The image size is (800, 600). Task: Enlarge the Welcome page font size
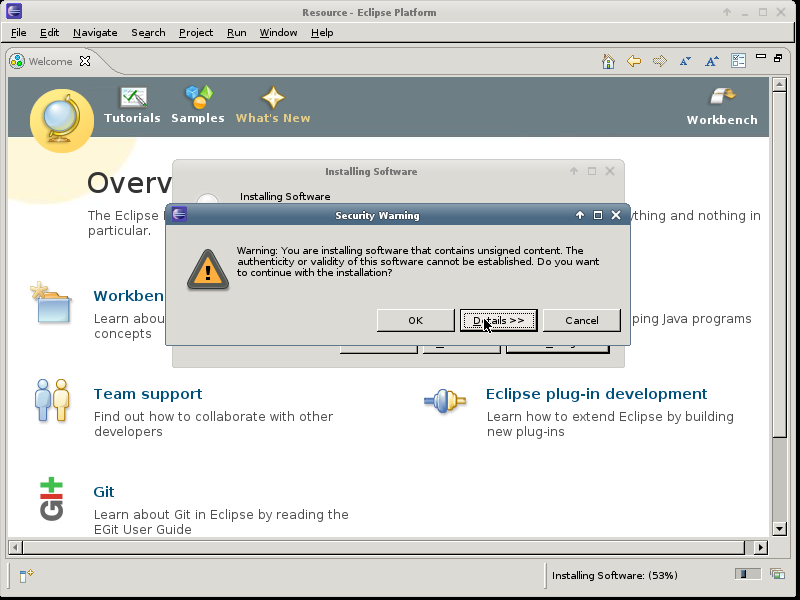[712, 61]
